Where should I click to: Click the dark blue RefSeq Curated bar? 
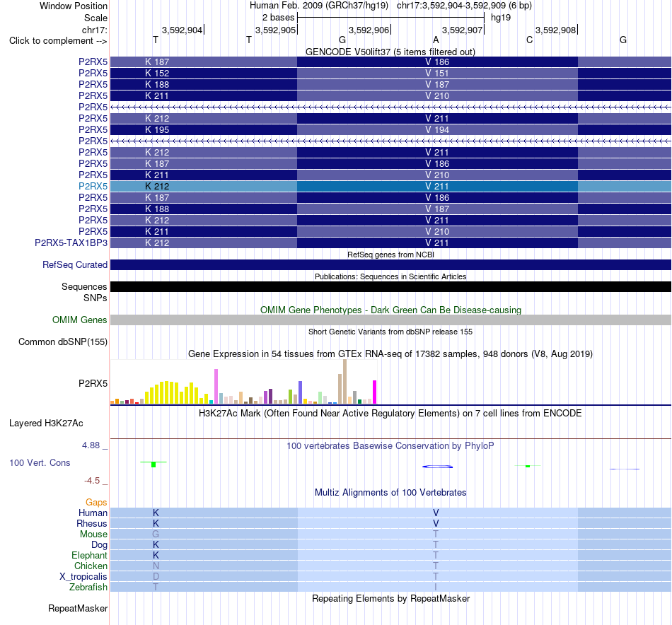pos(391,264)
